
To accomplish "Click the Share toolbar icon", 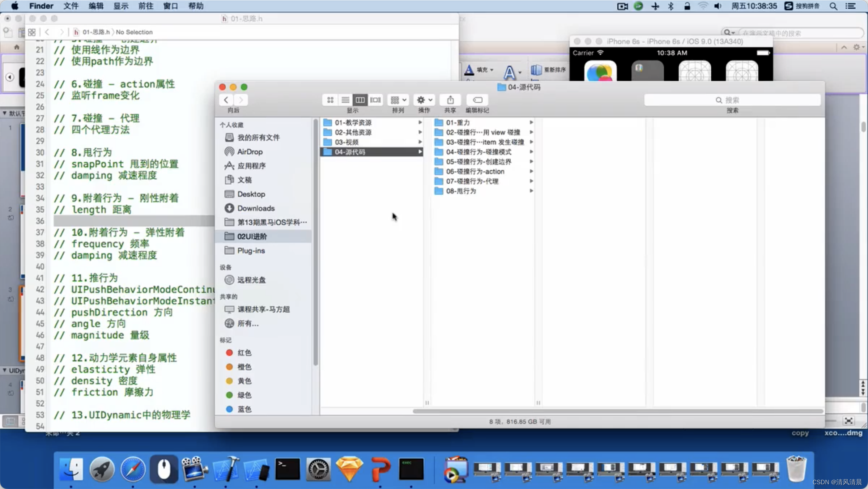I will [450, 100].
